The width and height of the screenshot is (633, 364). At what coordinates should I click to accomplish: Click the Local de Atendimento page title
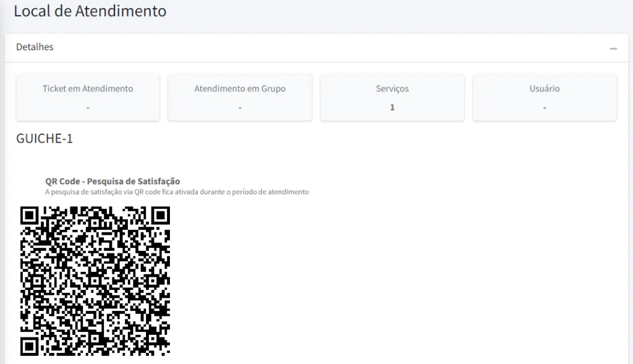[90, 11]
